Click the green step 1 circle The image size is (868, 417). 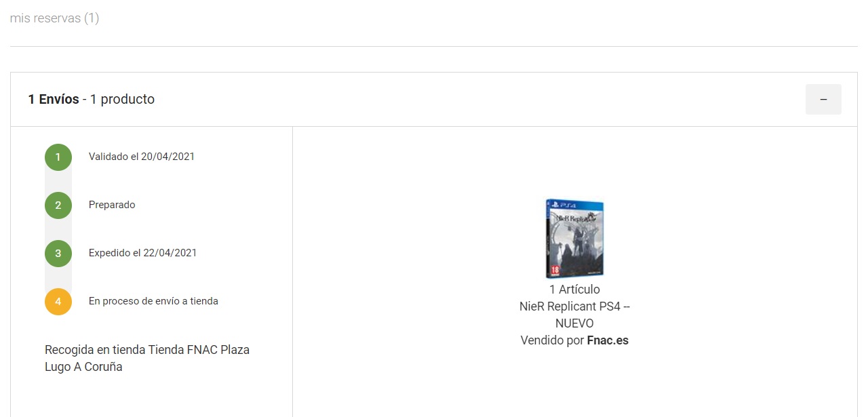coord(58,157)
